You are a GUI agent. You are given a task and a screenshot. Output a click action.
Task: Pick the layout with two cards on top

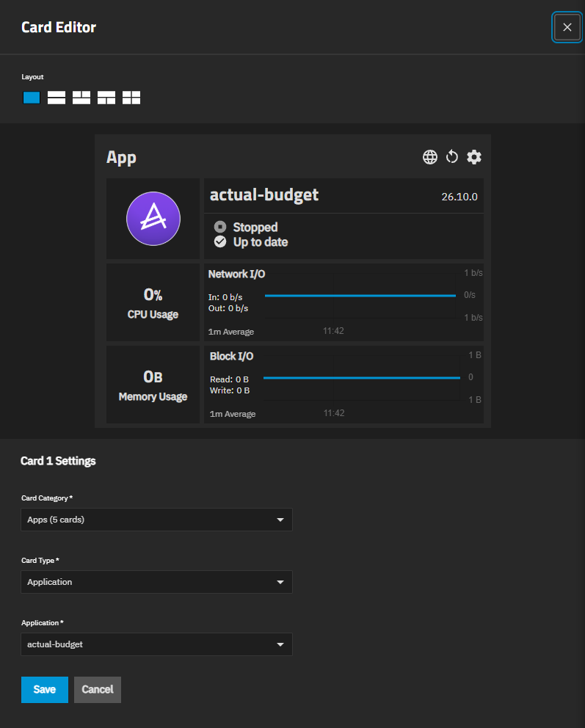tap(81, 98)
